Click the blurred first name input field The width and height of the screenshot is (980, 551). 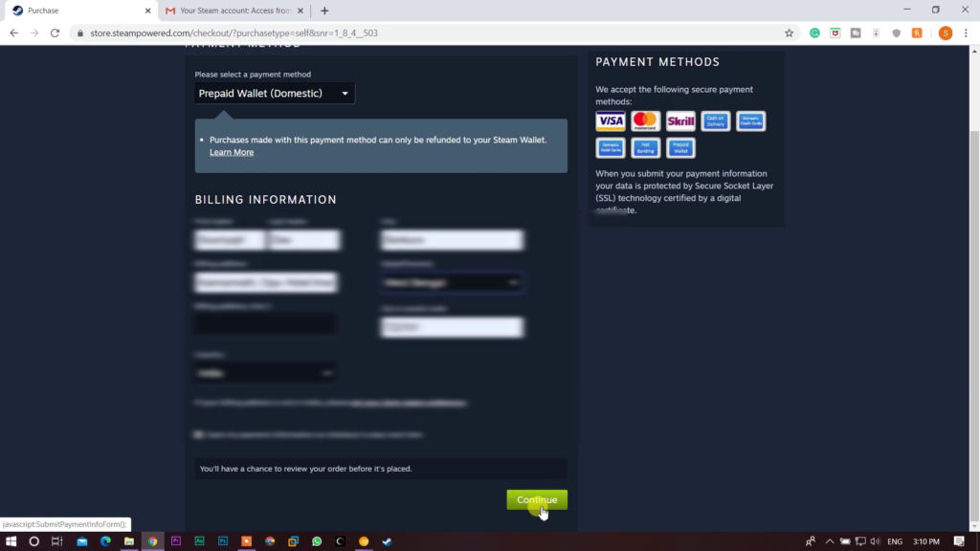pyautogui.click(x=230, y=240)
